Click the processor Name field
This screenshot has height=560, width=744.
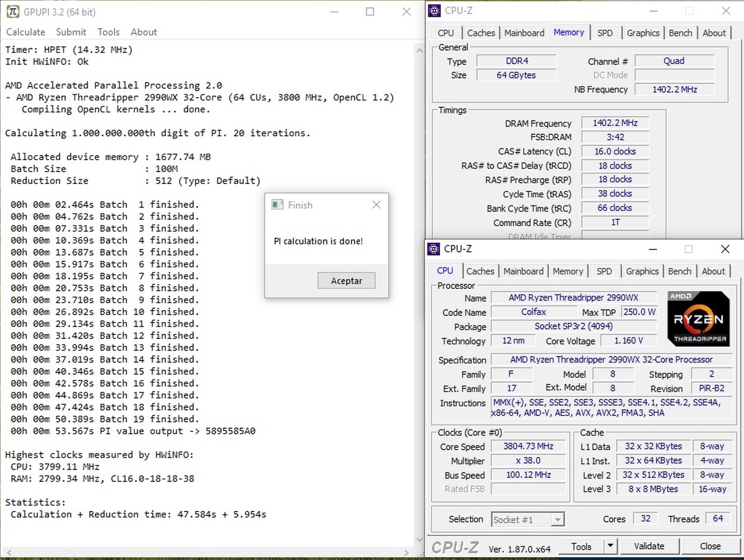(x=574, y=298)
